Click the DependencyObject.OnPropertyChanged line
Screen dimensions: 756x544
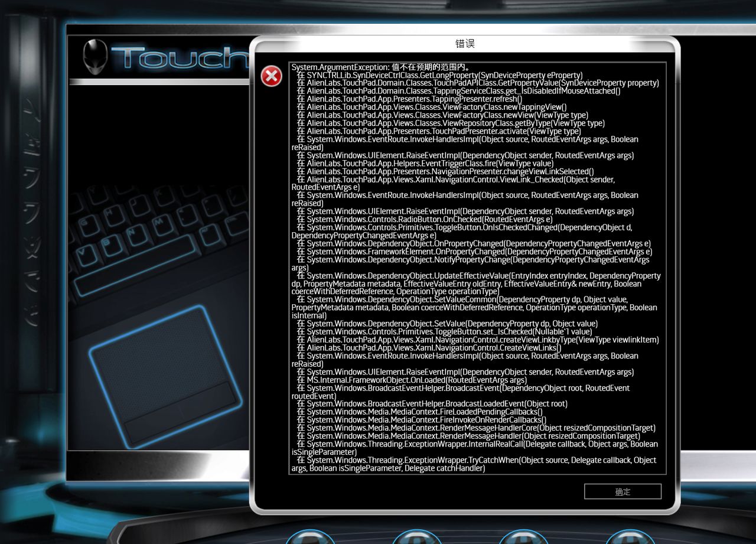coord(474,244)
